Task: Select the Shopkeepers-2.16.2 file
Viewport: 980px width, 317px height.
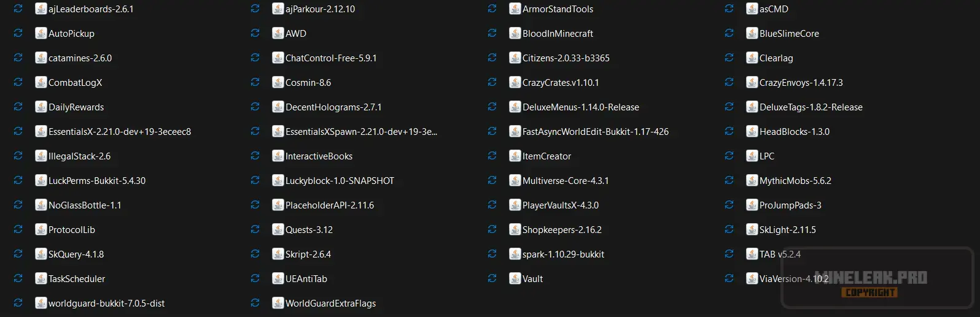Action: (561, 230)
